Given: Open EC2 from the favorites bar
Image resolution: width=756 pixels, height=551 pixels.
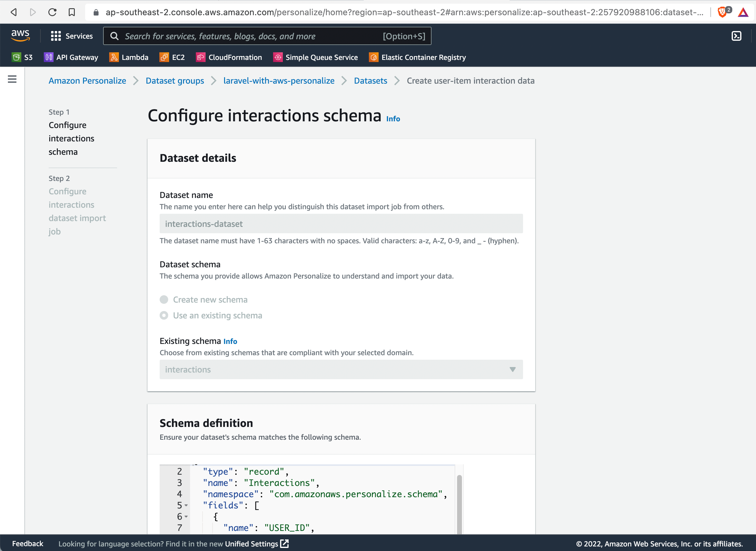Looking at the screenshot, I should point(172,57).
